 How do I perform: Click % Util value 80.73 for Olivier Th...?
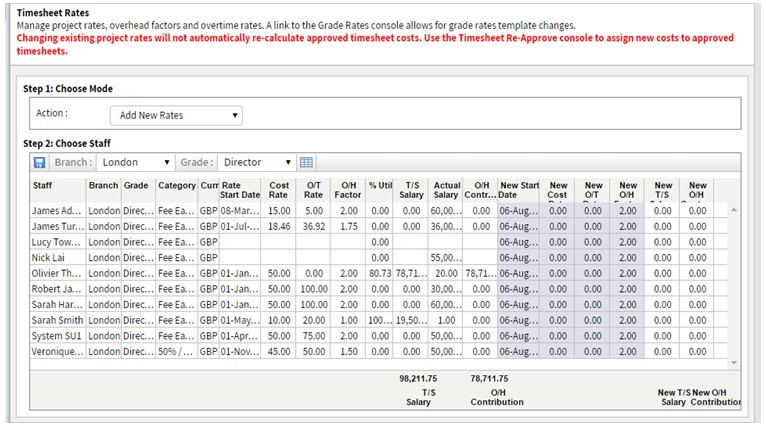(380, 273)
